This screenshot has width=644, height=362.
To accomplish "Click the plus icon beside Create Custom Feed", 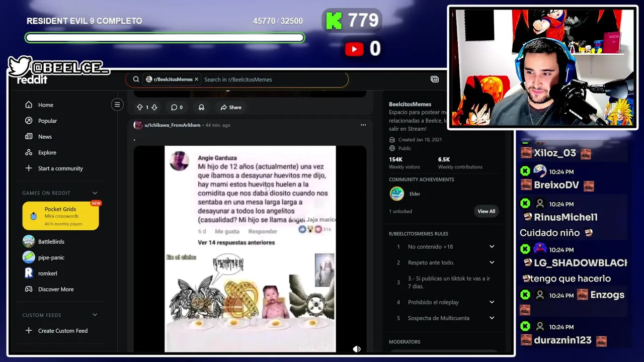I will 29,331.
